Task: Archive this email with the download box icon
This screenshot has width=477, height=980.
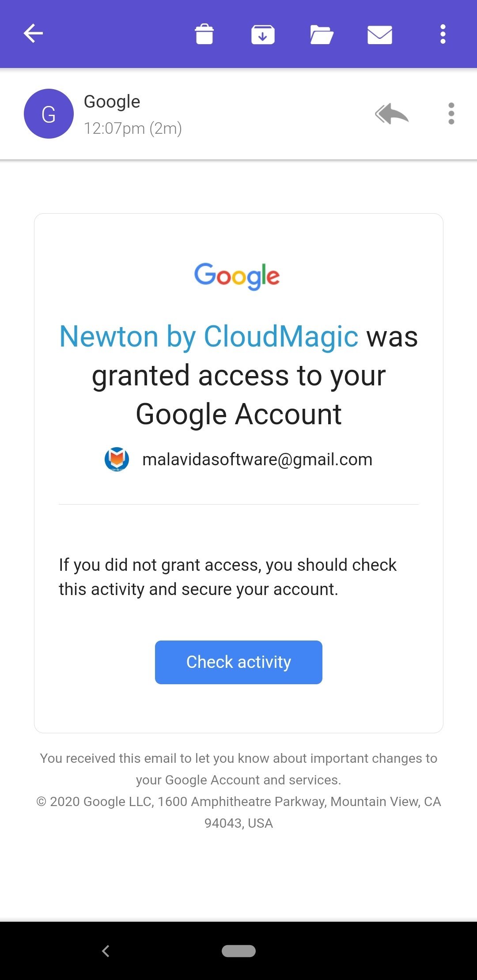Action: [263, 34]
